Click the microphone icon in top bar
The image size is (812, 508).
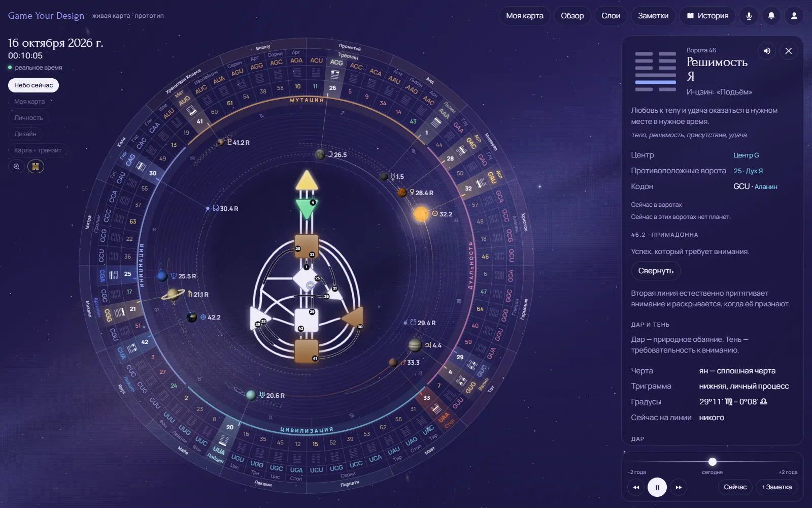pyautogui.click(x=749, y=16)
